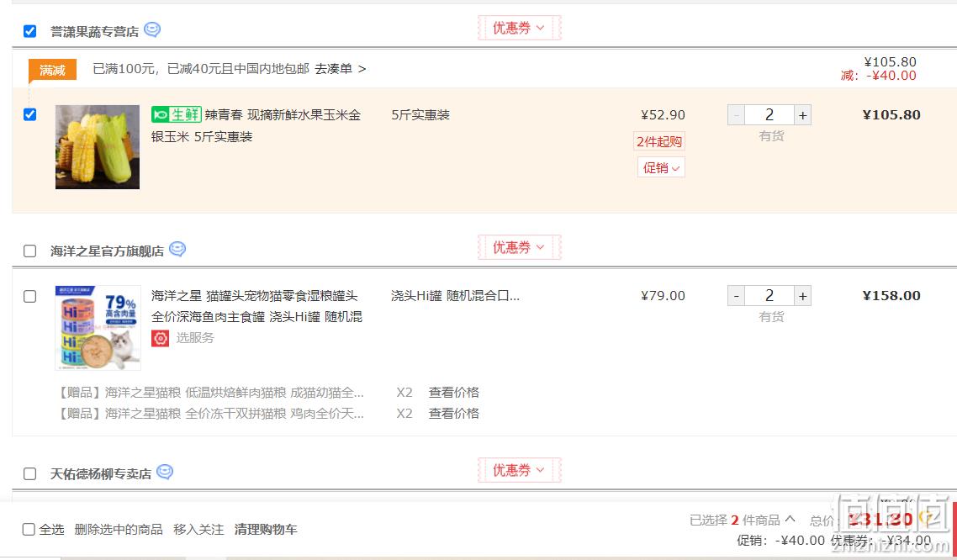Increase cat food quantity with plus button
This screenshot has height=560, width=957.
point(802,296)
